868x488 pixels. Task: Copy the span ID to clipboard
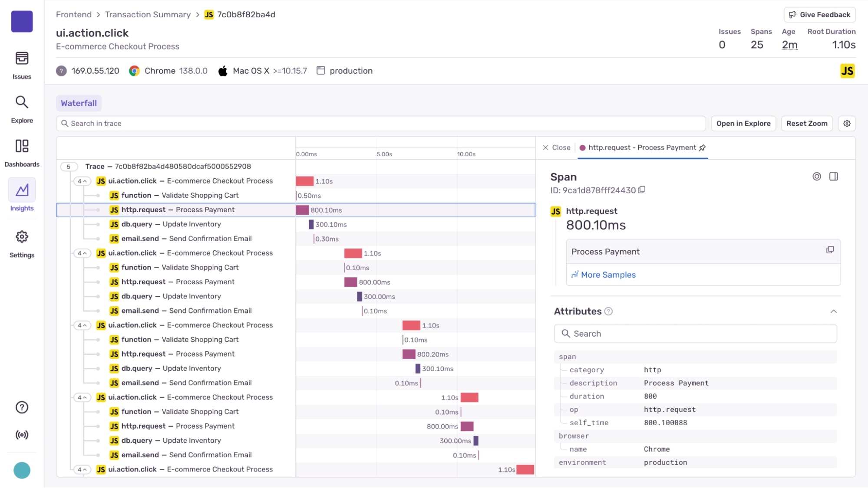(642, 190)
